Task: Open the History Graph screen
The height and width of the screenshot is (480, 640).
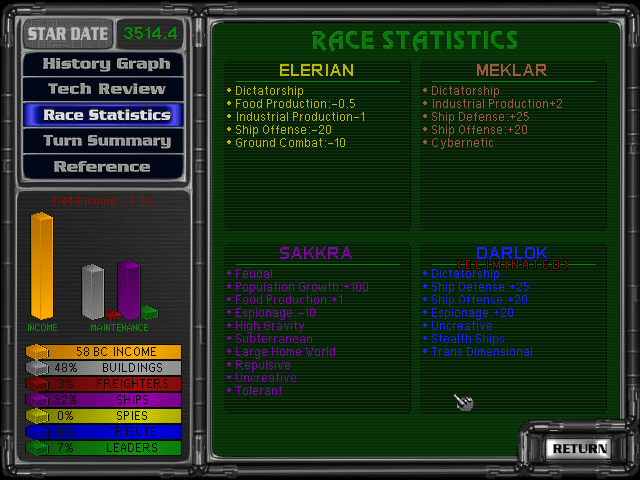Action: (103, 64)
